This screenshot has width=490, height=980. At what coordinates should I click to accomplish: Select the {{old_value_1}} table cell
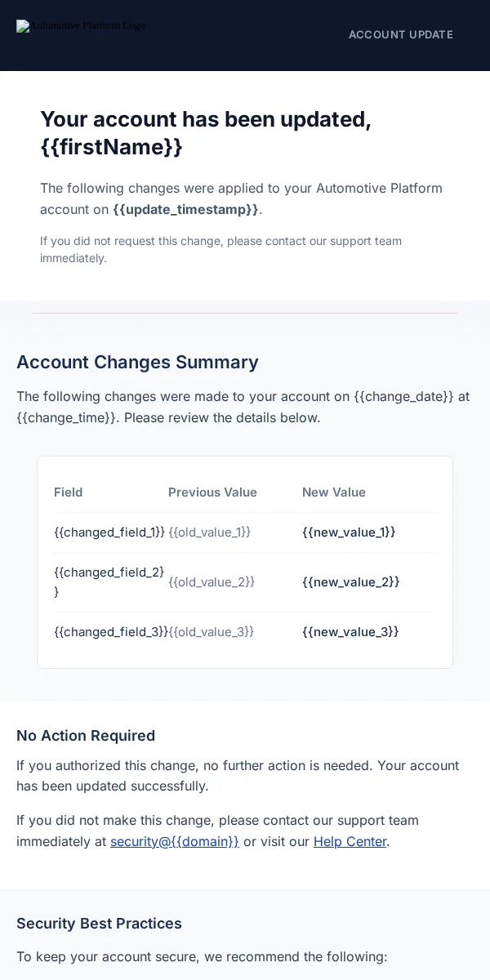point(209,532)
